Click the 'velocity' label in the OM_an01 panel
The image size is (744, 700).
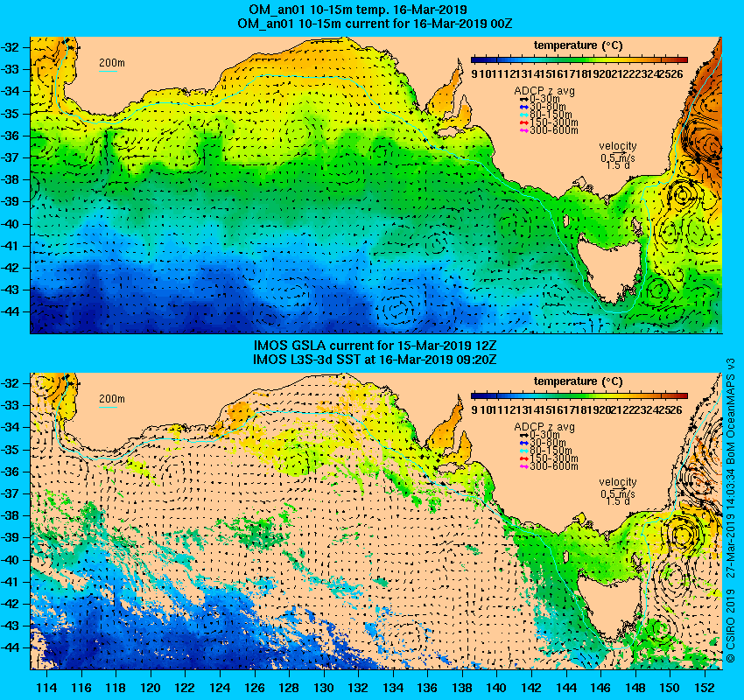[618, 146]
